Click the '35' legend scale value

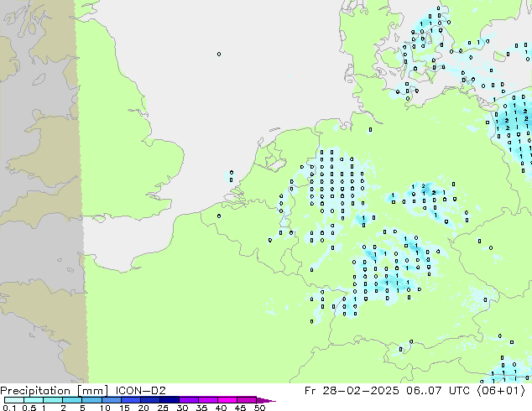coord(201,408)
